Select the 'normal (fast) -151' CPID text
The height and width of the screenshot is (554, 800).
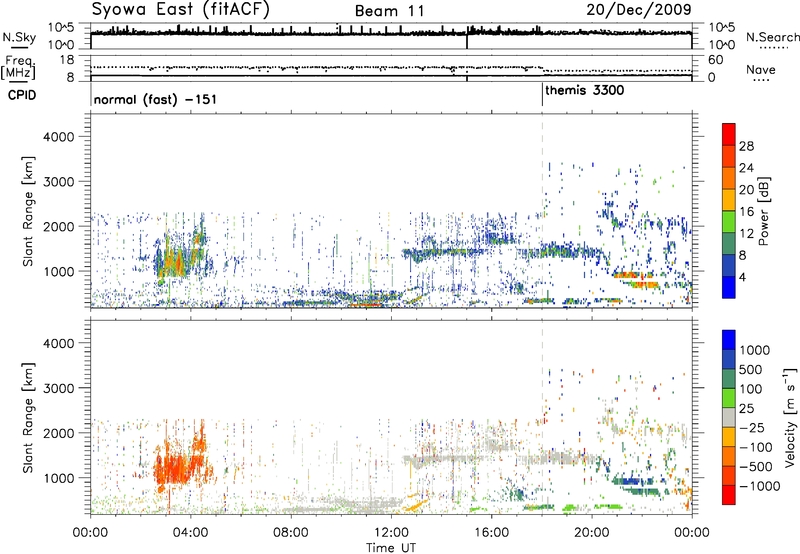coord(155,99)
